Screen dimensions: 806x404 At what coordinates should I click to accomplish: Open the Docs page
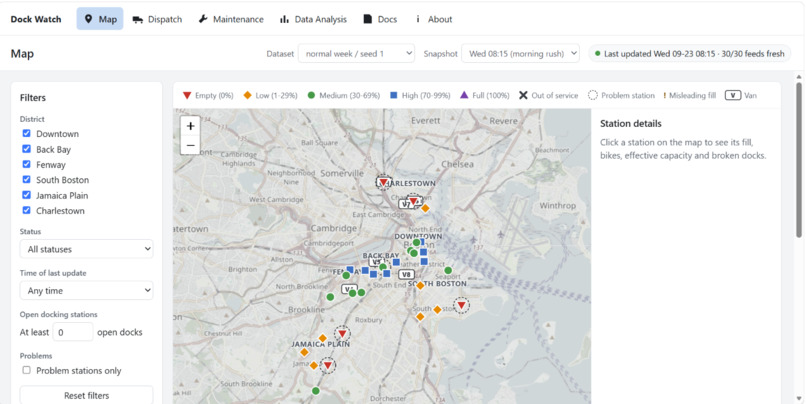coord(380,19)
